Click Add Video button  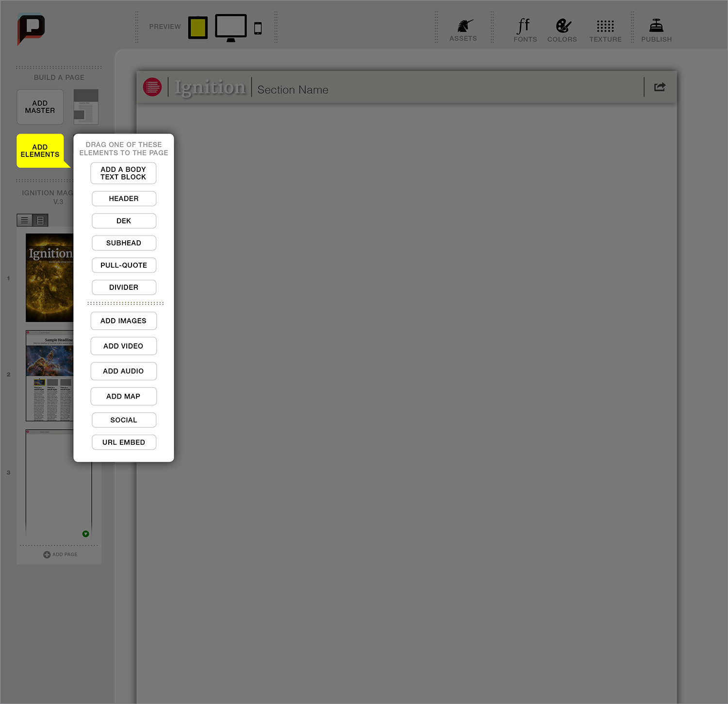pyautogui.click(x=123, y=346)
